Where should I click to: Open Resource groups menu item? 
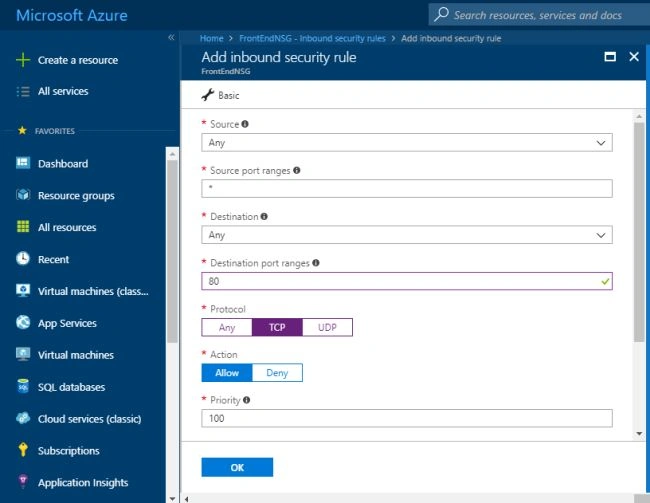[76, 195]
